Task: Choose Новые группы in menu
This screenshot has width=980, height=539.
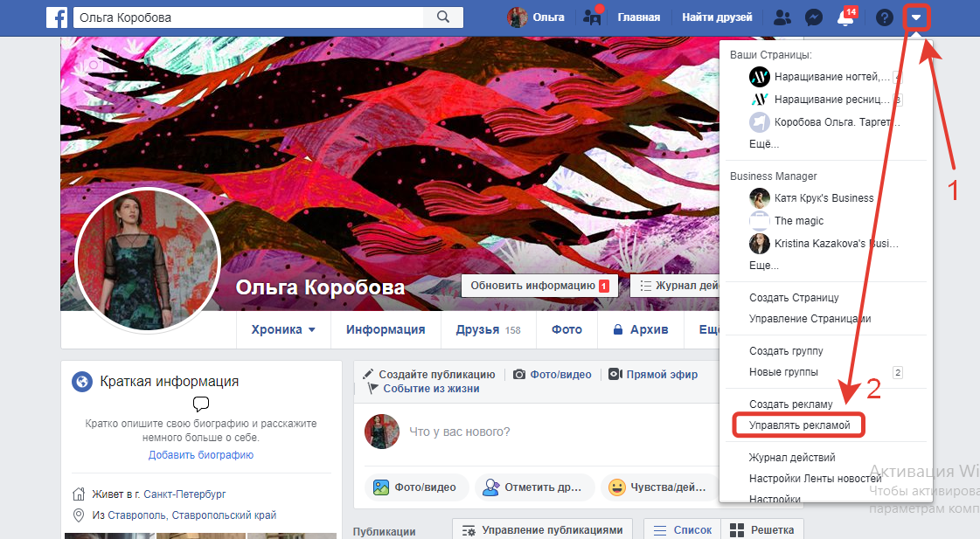Action: (784, 372)
